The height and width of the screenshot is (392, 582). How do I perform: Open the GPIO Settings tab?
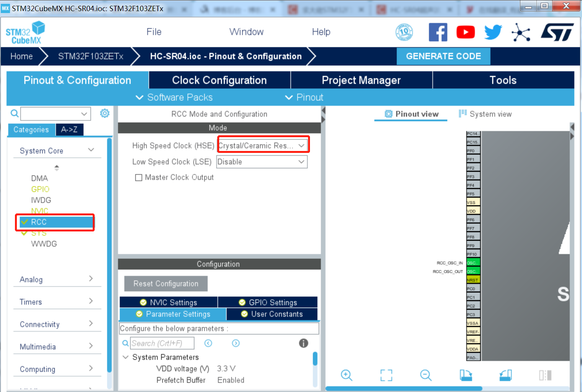point(268,302)
